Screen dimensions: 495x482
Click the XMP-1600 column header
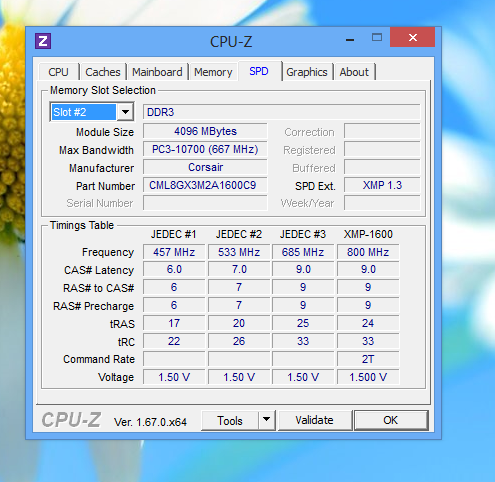click(x=368, y=234)
